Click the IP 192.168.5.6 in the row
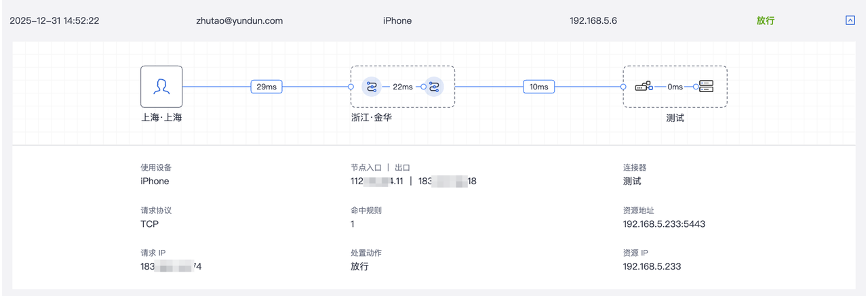 (593, 20)
